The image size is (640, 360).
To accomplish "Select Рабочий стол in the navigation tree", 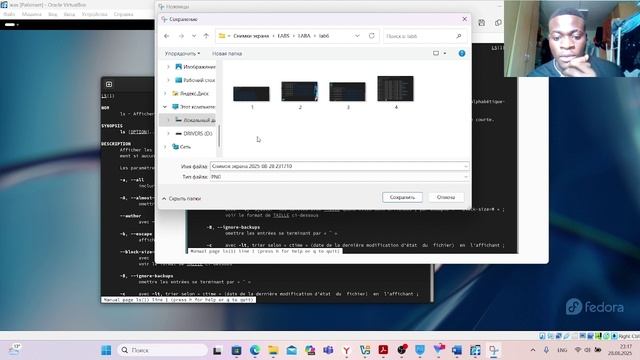I will click(x=196, y=80).
